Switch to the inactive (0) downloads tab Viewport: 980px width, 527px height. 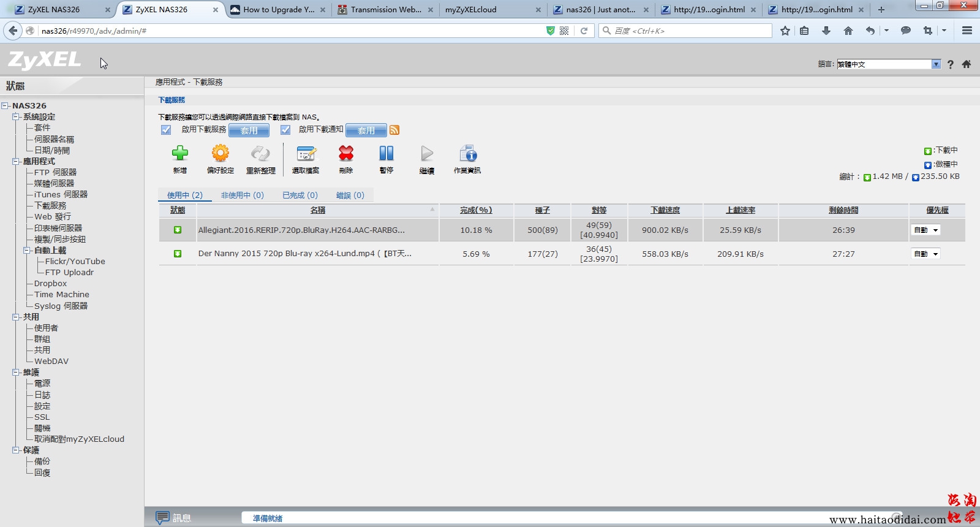tap(242, 195)
